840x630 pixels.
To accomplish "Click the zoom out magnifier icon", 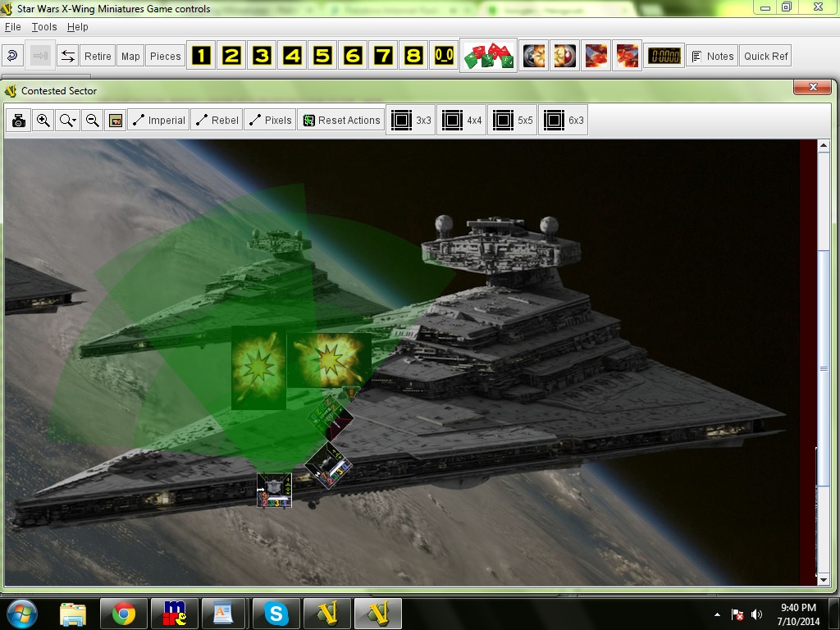I will (x=93, y=121).
